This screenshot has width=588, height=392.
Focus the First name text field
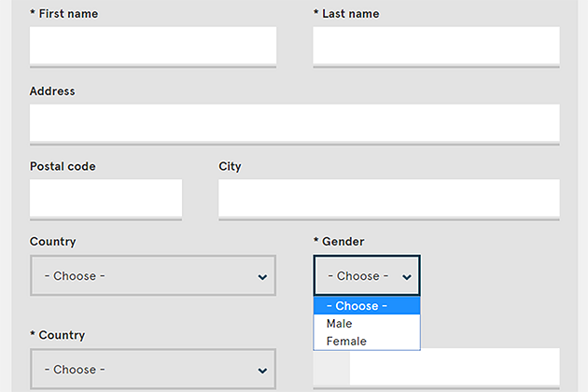click(153, 46)
